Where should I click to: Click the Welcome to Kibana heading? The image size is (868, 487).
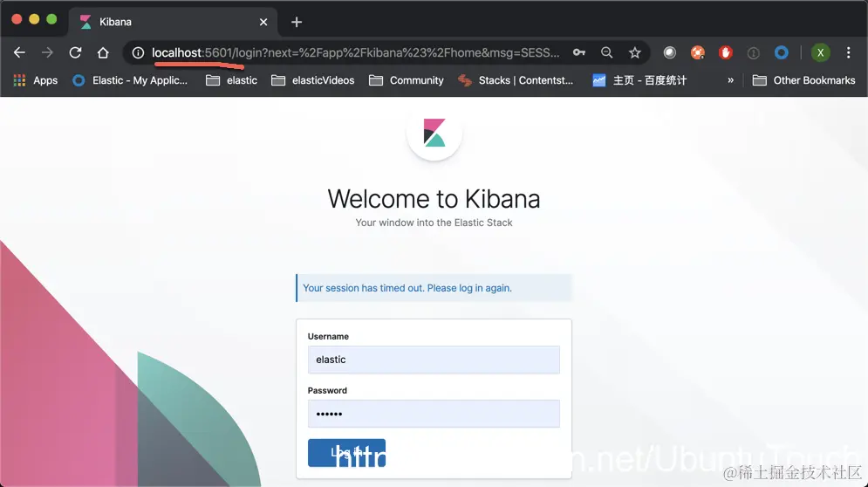tap(434, 198)
